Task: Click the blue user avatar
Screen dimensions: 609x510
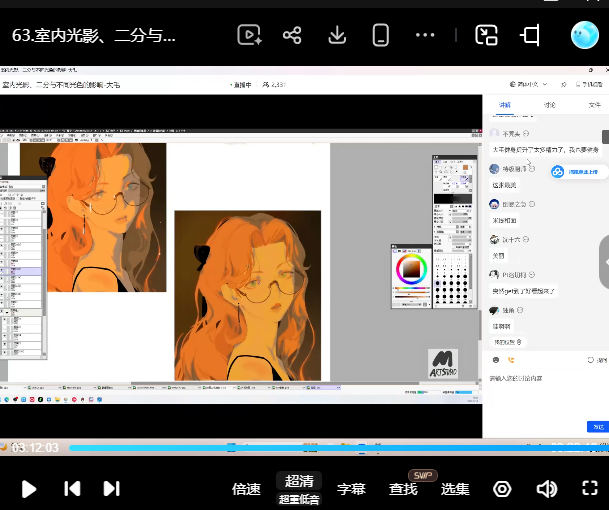Action: (585, 35)
